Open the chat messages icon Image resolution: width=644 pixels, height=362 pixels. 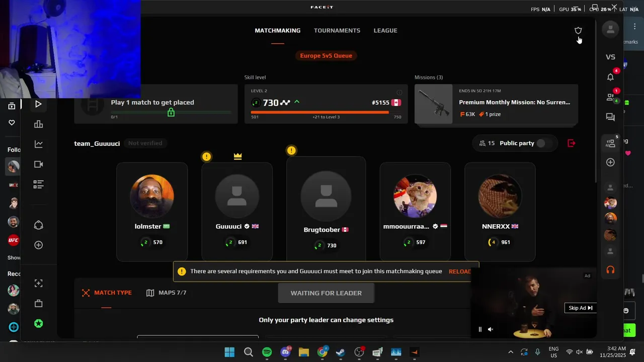tap(610, 117)
